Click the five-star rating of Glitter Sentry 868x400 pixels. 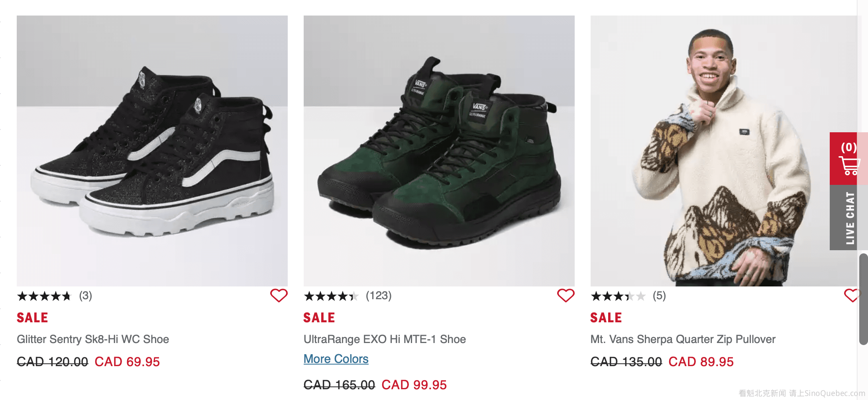point(44,296)
